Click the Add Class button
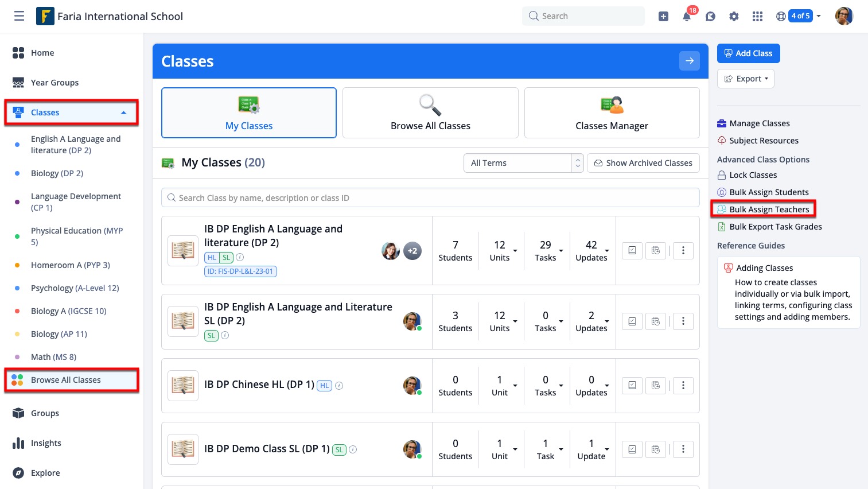This screenshot has width=868, height=489. pyautogui.click(x=748, y=53)
